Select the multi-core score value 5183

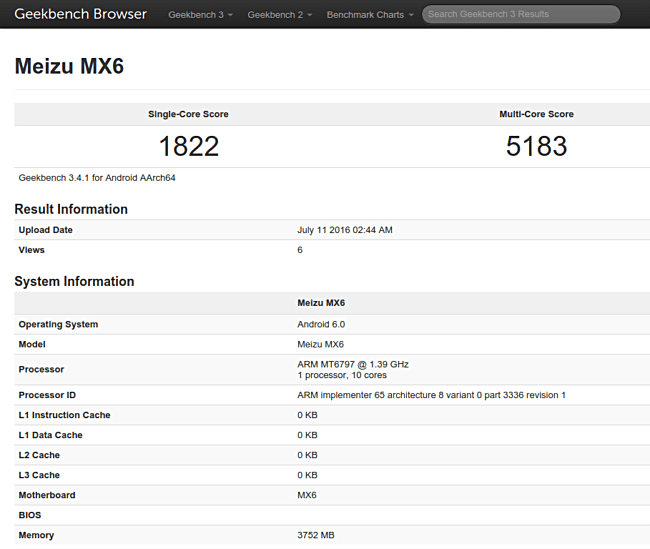tap(536, 146)
